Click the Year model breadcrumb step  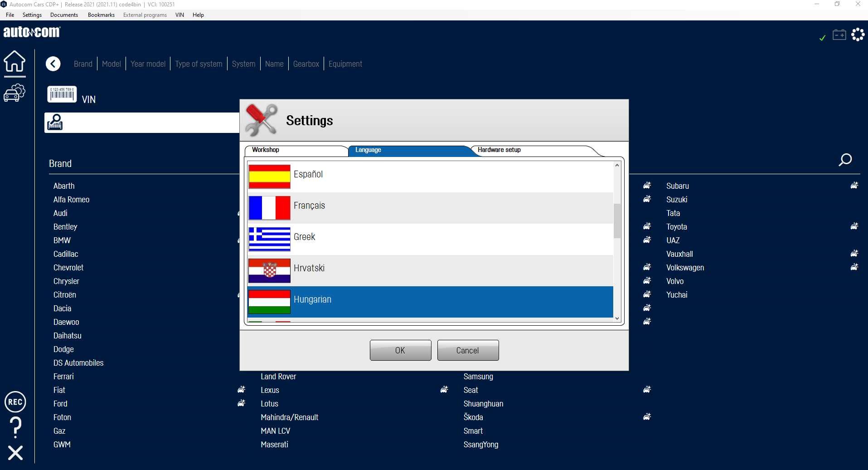pos(148,64)
